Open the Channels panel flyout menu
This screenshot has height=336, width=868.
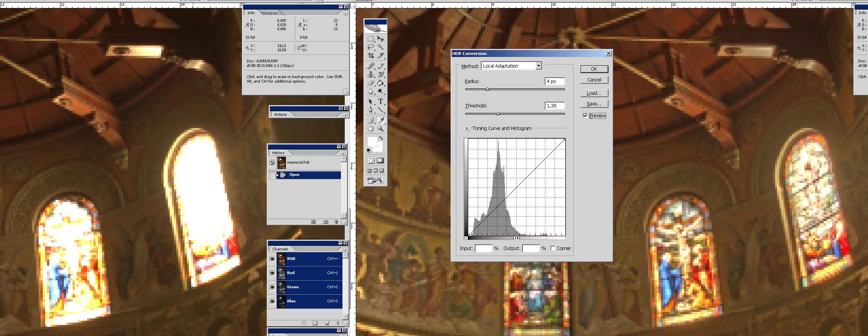pyautogui.click(x=345, y=250)
